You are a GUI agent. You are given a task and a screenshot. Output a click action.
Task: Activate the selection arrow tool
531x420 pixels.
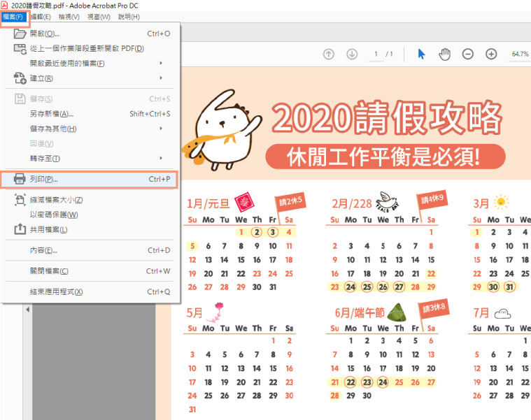coord(421,54)
